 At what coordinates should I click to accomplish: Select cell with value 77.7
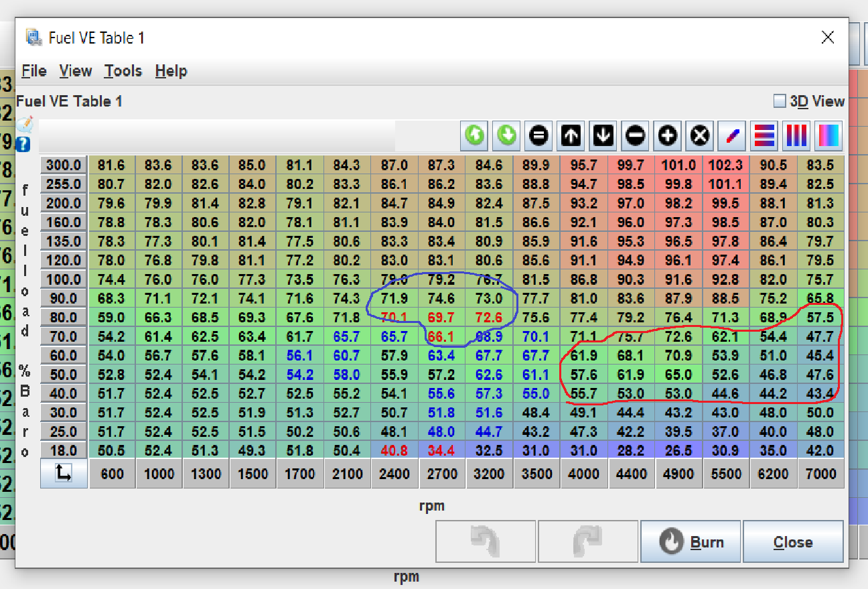[x=536, y=298]
